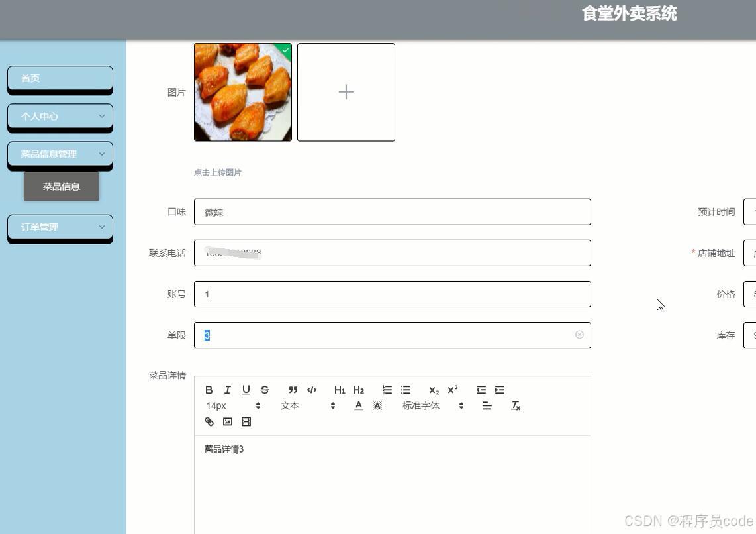Apply Heading 2 style
756x534 pixels.
pos(358,390)
